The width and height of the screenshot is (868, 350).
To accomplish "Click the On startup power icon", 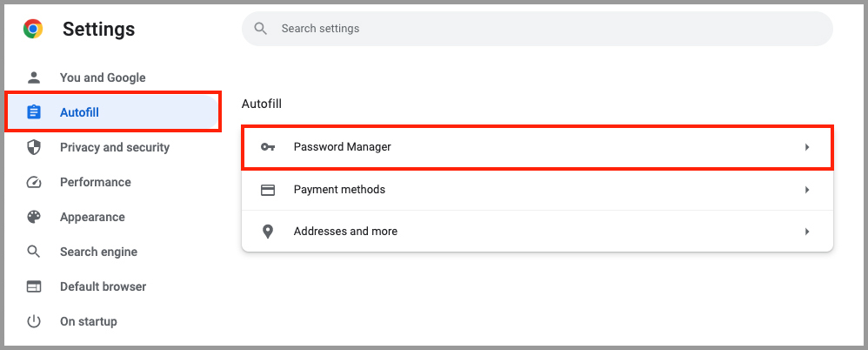I will point(34,322).
